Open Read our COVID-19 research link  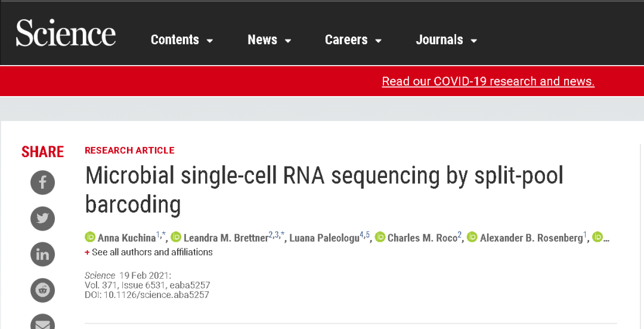pyautogui.click(x=488, y=81)
